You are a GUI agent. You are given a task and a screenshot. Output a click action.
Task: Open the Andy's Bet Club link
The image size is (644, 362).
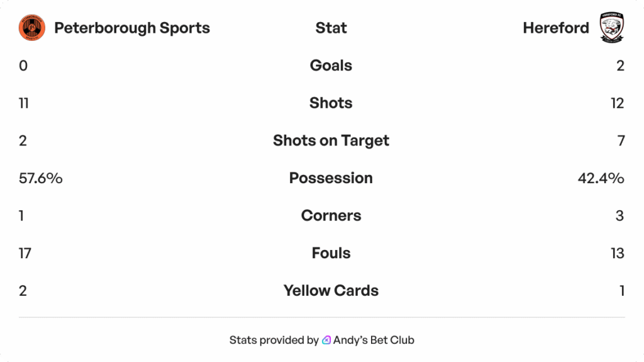373,340
